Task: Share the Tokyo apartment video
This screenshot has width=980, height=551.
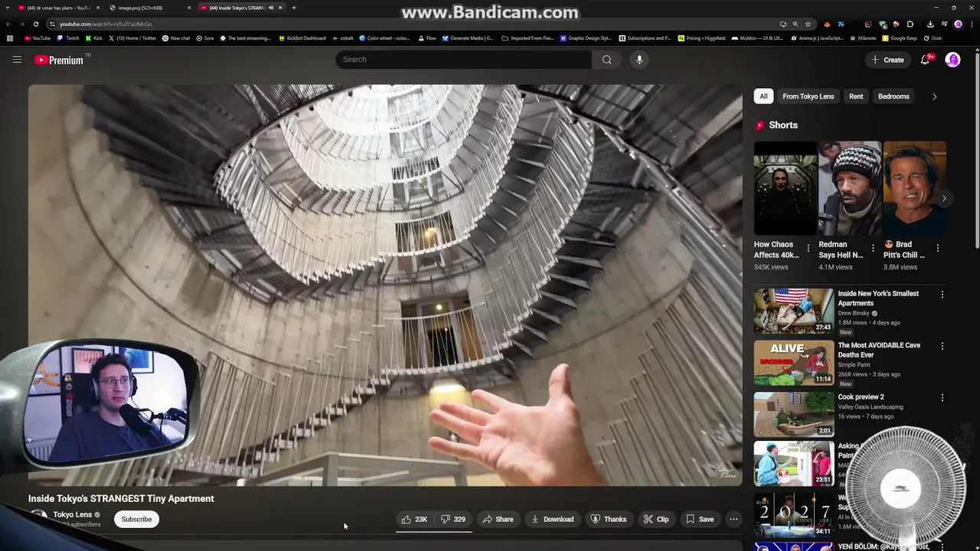Action: (498, 519)
